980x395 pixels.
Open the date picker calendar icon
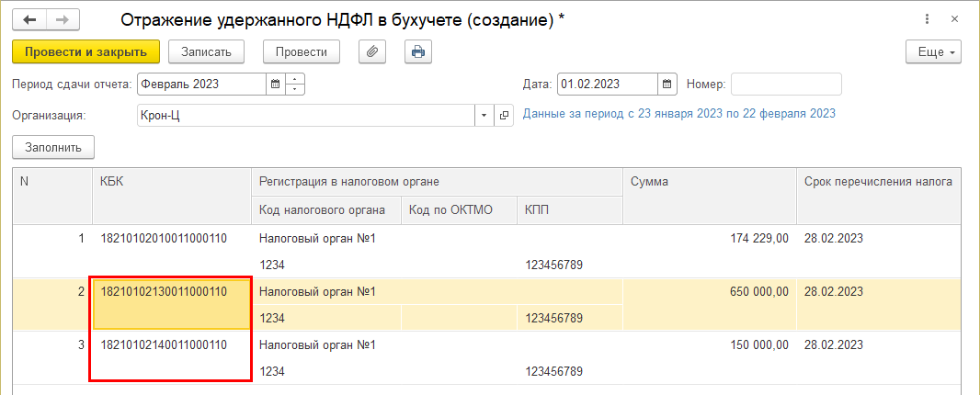click(x=668, y=85)
